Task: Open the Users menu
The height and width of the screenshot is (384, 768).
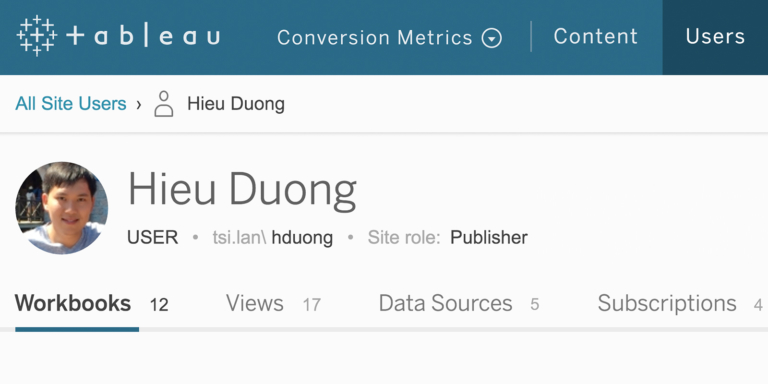Action: coord(715,37)
